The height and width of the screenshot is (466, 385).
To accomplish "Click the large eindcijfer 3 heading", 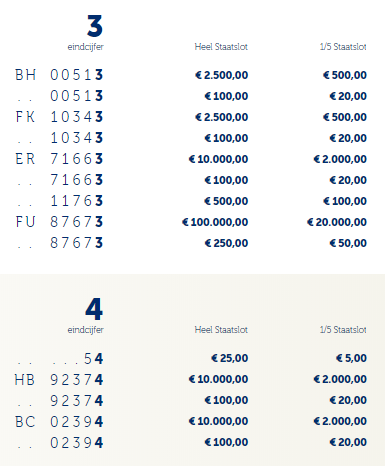I will (x=95, y=26).
